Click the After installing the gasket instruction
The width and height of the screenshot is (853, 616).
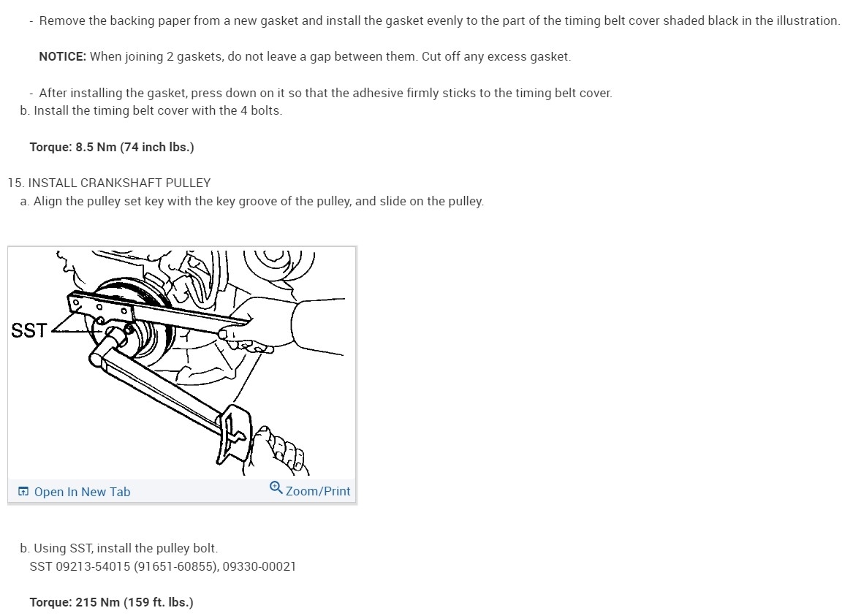pos(321,93)
